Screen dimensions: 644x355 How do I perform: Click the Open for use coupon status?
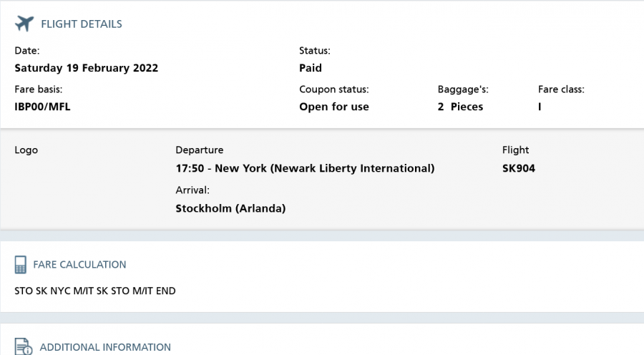[x=334, y=107]
